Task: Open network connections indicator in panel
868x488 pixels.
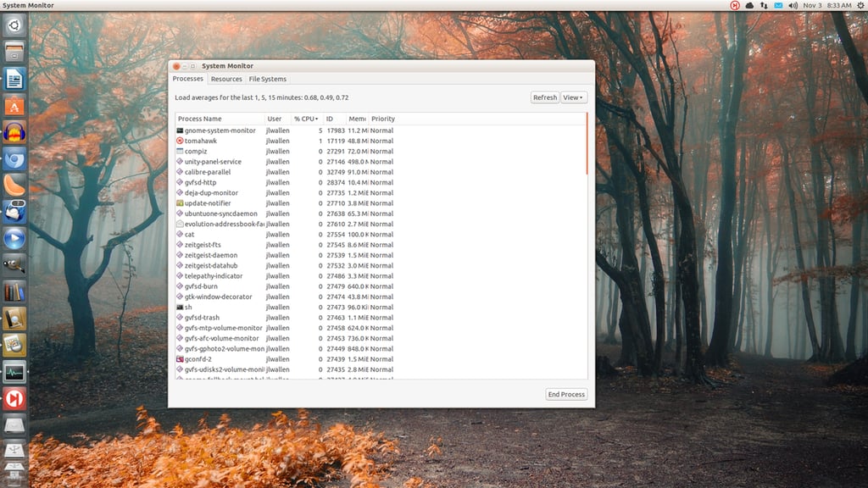Action: tap(764, 5)
